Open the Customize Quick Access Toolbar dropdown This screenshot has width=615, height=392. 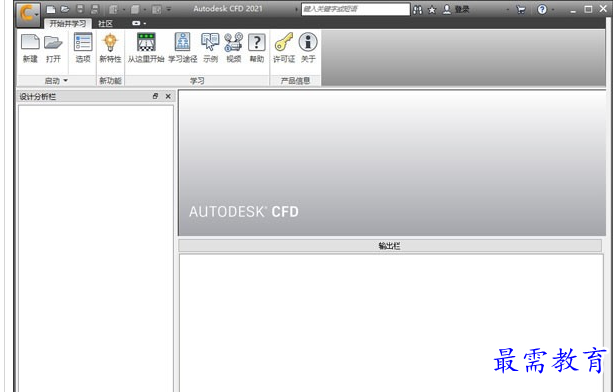[x=169, y=9]
